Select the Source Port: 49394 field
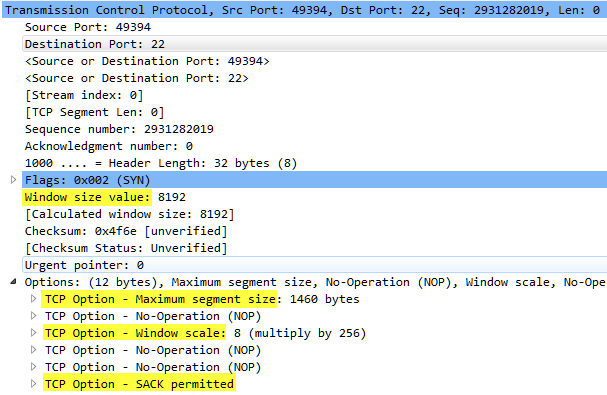Screen dimensions: 607x395 click(88, 27)
